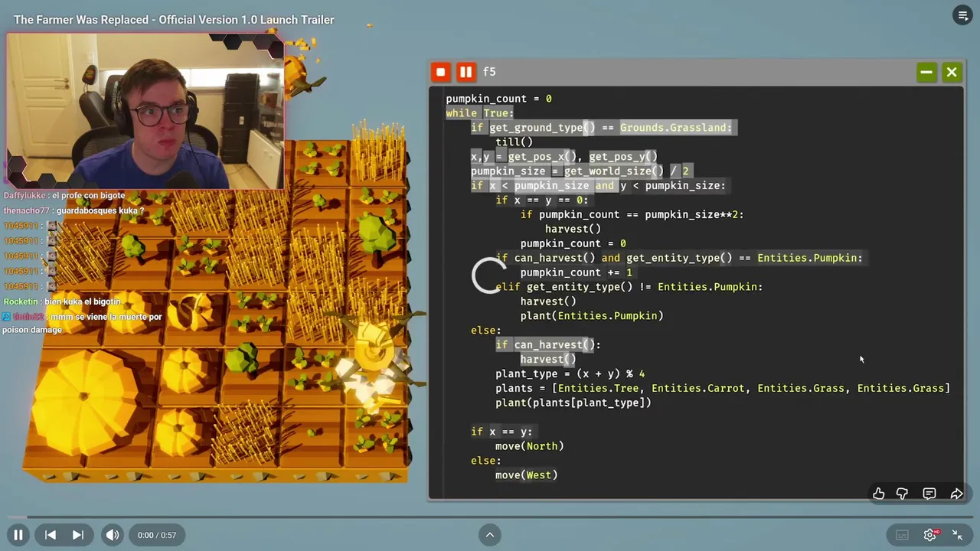
Task: Toggle subtitles/captions button
Action: (902, 535)
